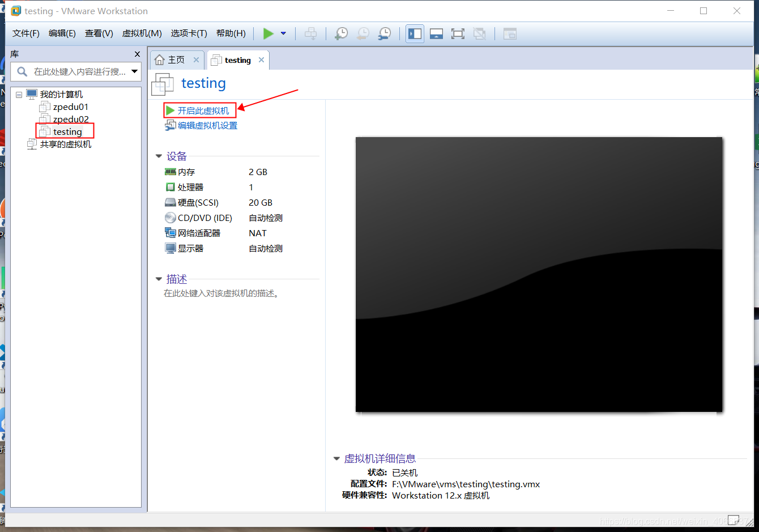Minimize the VMware Workstation window

671,11
